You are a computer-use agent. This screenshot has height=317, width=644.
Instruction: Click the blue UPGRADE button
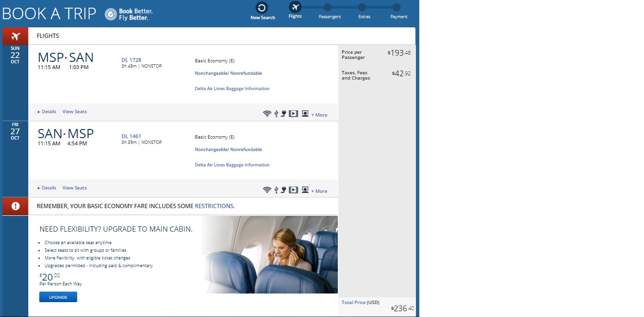coord(58,297)
